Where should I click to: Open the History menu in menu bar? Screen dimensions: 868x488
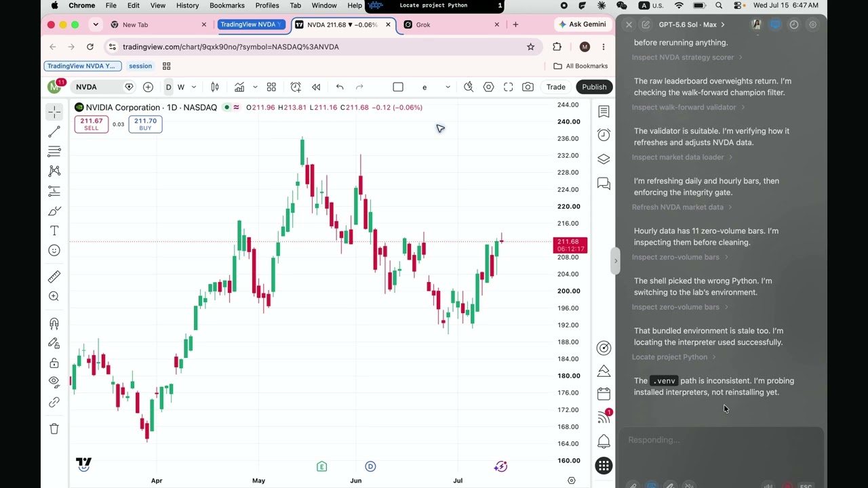click(187, 5)
